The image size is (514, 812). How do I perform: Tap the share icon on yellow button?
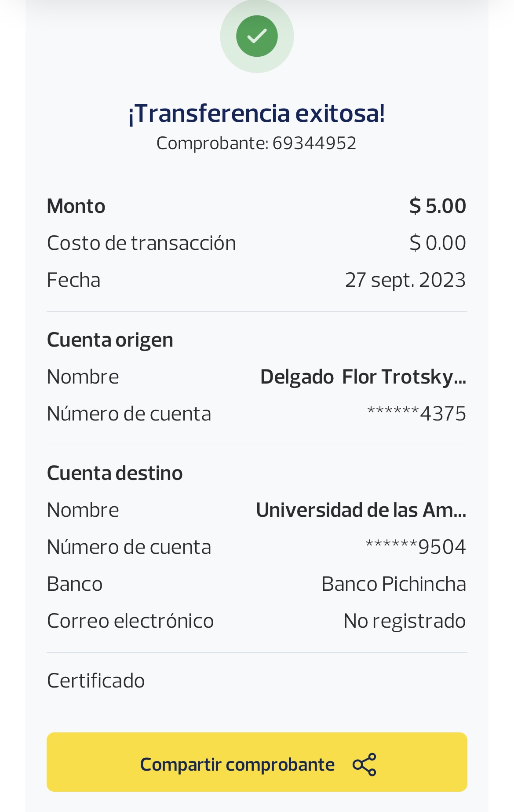pyautogui.click(x=365, y=764)
